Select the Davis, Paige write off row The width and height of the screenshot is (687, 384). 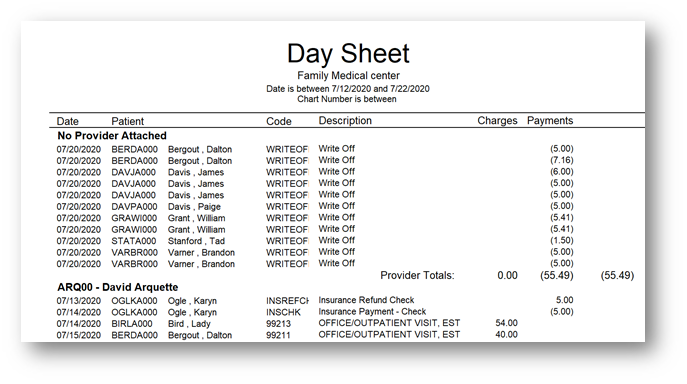315,206
